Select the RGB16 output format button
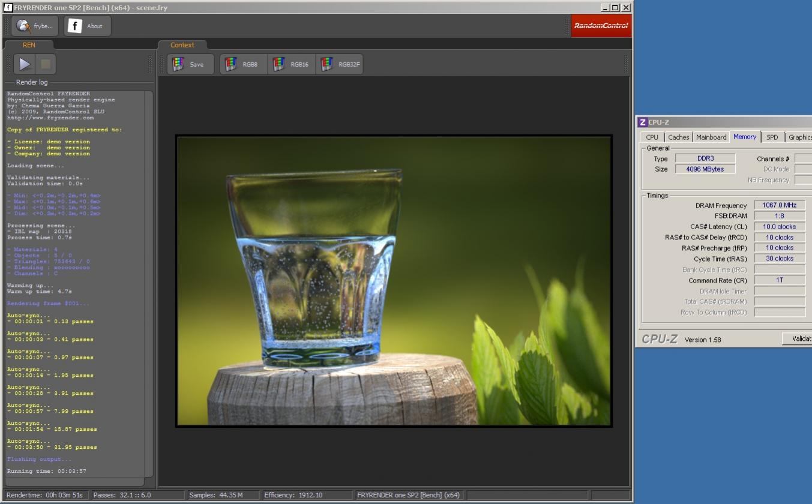 [x=291, y=64]
